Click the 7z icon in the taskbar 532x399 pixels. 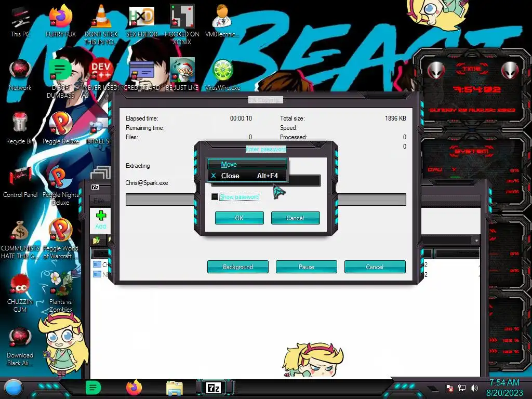pos(214,388)
